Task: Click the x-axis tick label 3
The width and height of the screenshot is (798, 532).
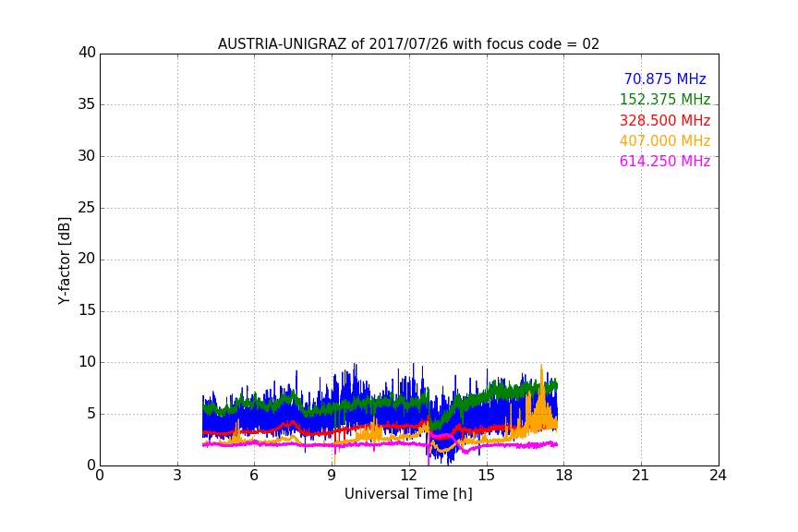Action: click(x=177, y=476)
